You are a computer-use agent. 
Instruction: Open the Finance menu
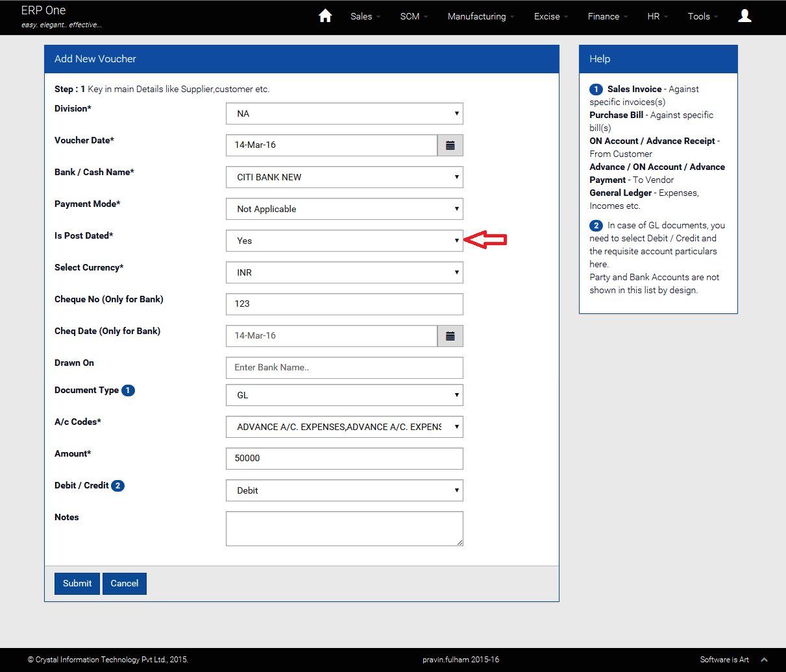pos(608,16)
